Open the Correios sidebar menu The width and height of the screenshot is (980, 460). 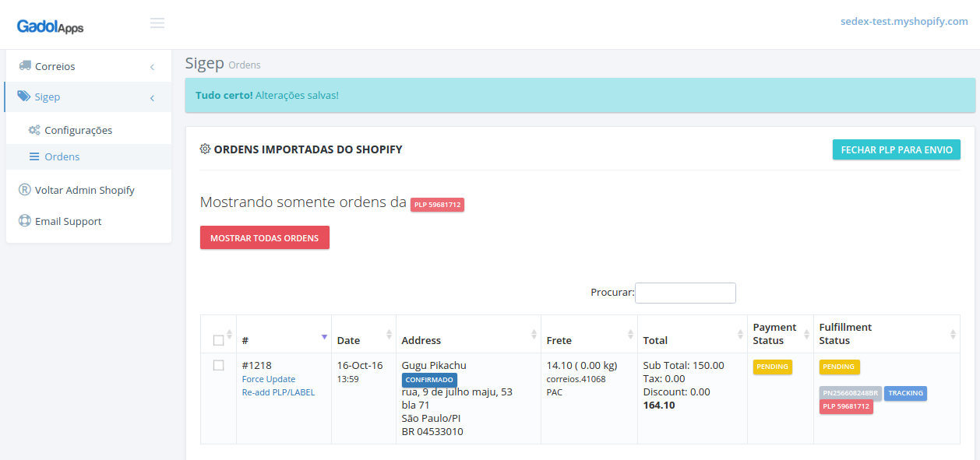coord(89,66)
